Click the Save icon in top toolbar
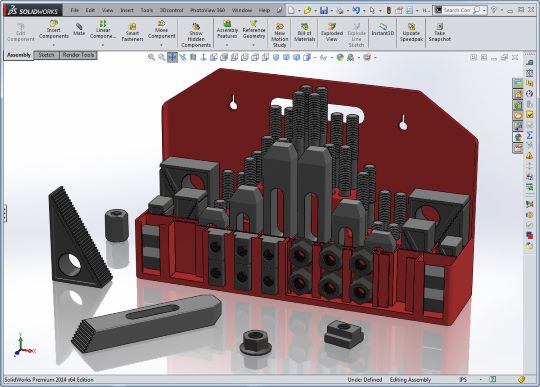The width and height of the screenshot is (540, 387). click(323, 10)
